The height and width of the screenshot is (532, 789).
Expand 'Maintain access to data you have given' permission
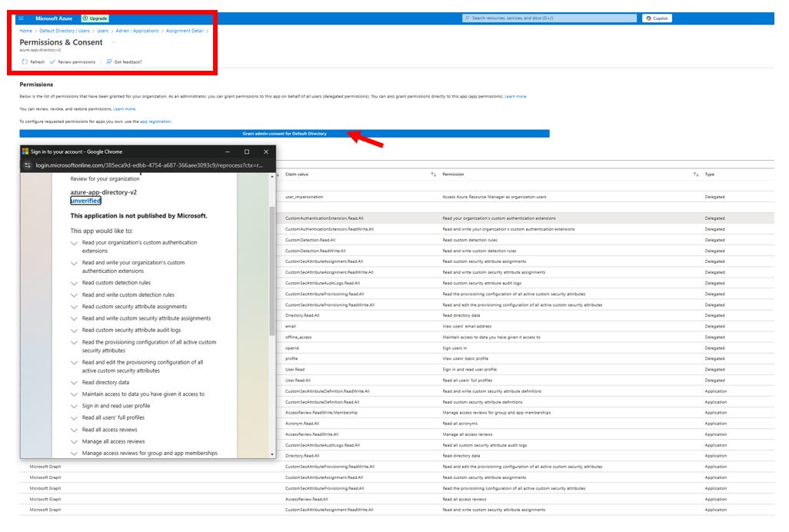pyautogui.click(x=74, y=394)
